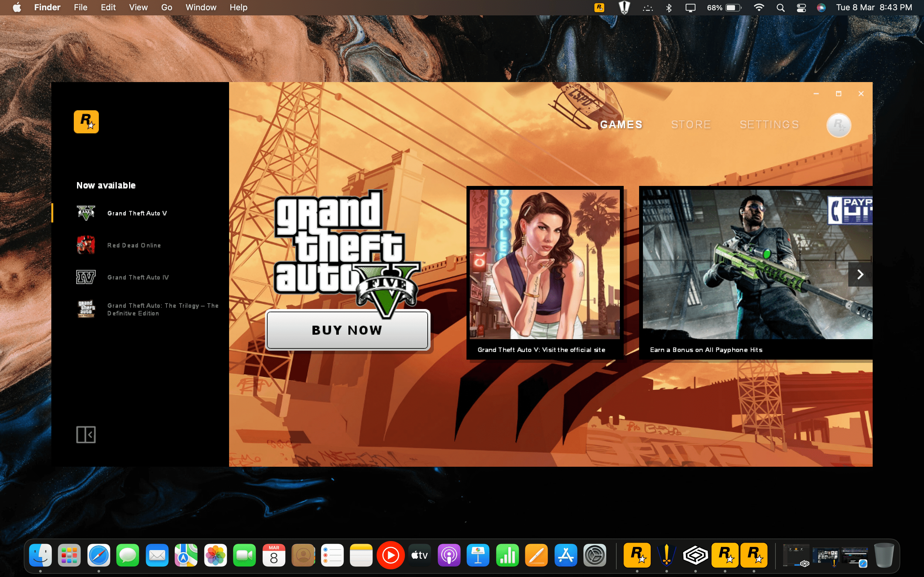Viewport: 924px width, 577px height.
Task: Click the GTA Trilogy Definitive Edition icon
Action: pos(87,309)
